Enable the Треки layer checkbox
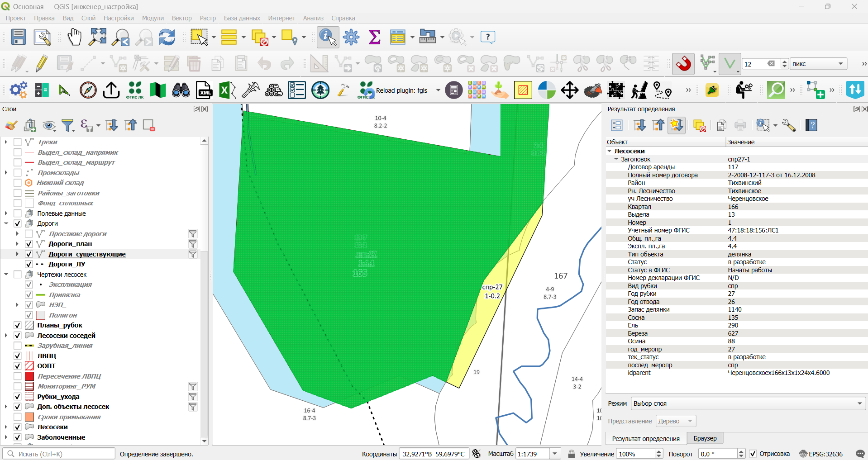The image size is (868, 460). click(18, 142)
